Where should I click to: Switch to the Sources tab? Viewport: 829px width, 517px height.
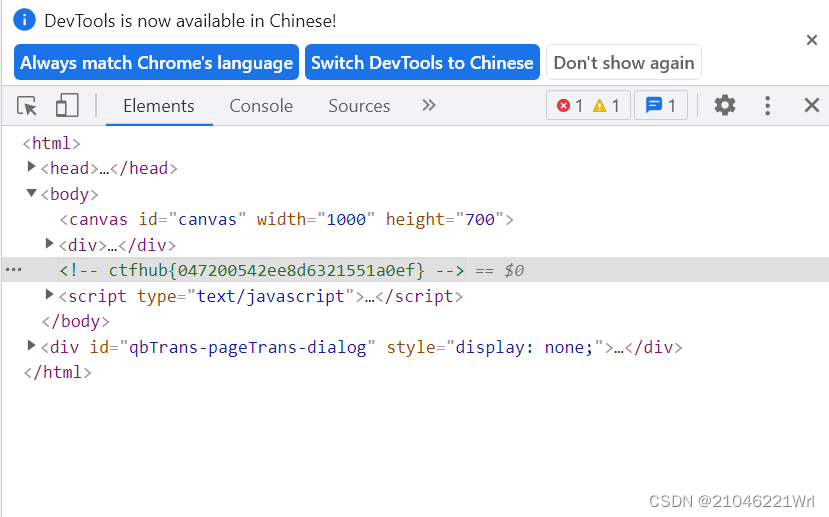coord(359,106)
